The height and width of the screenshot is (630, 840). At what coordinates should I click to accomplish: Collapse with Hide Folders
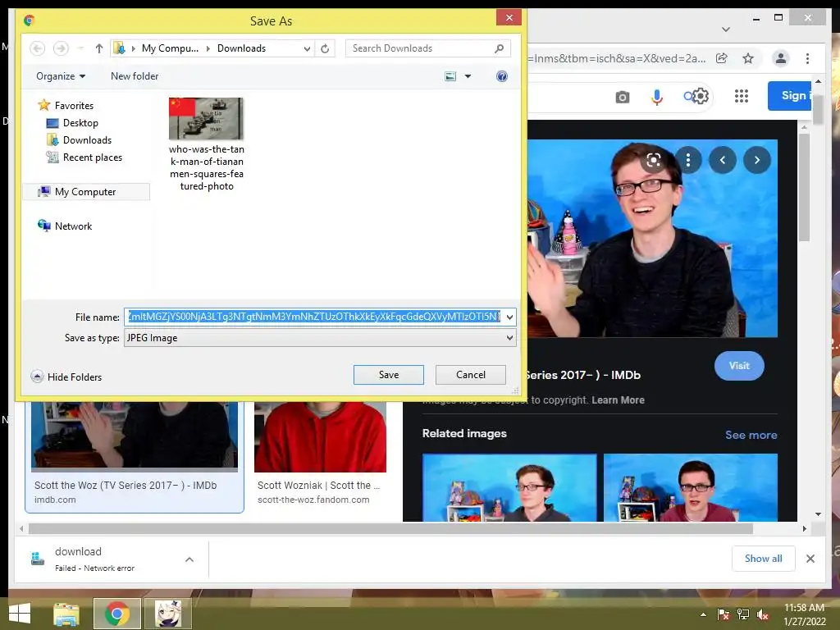click(x=66, y=377)
